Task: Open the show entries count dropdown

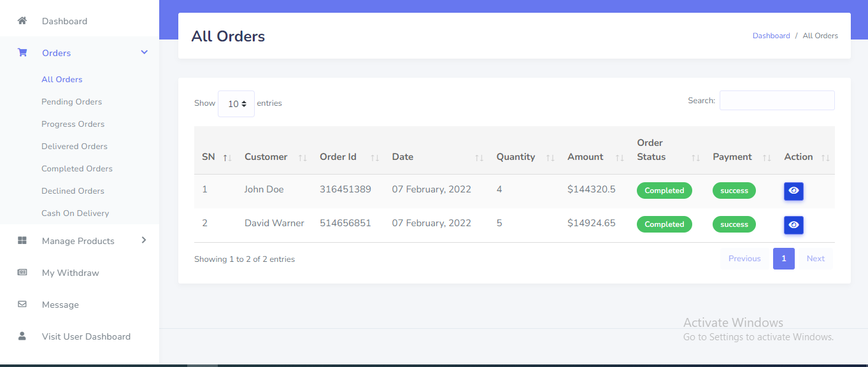Action: tap(236, 104)
